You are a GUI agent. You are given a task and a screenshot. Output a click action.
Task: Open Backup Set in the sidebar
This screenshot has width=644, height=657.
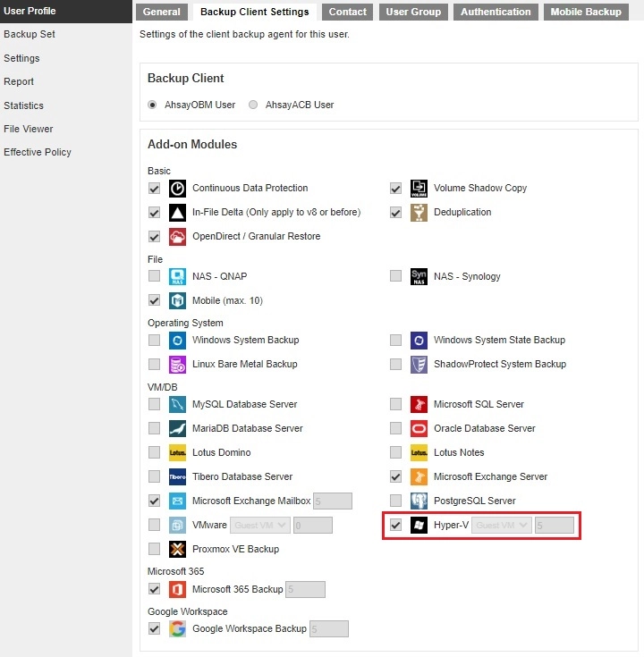click(x=30, y=34)
